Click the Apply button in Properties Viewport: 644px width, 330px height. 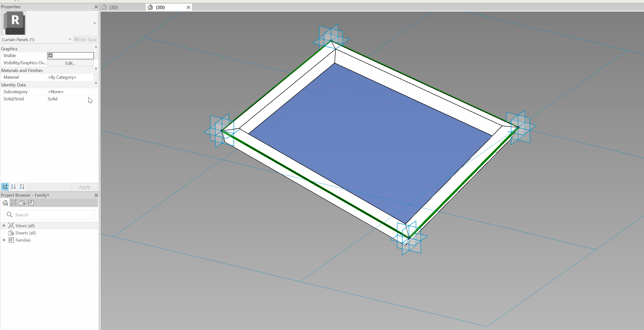click(x=85, y=187)
